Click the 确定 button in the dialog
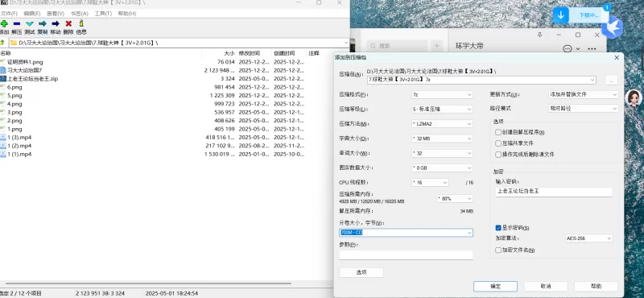 pos(495,287)
